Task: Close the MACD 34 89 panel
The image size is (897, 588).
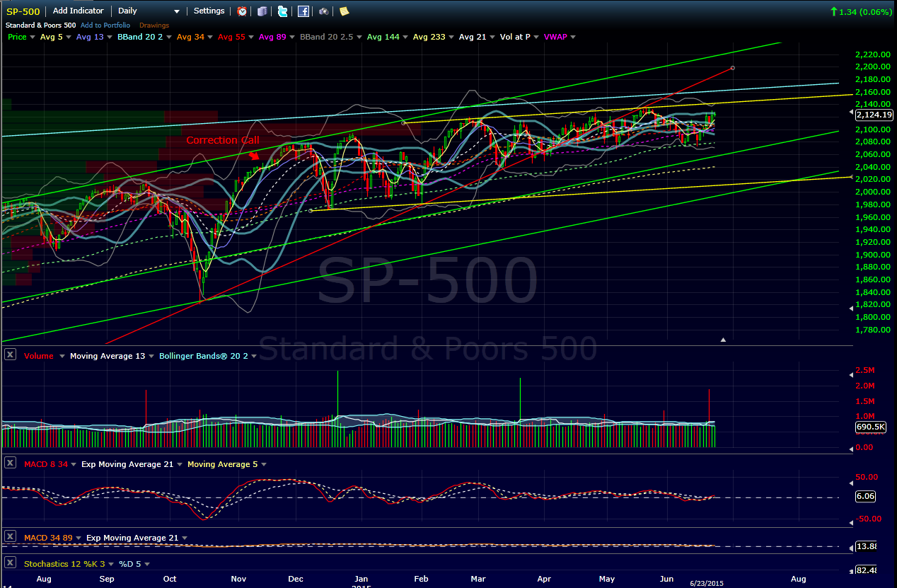Action: [x=10, y=537]
